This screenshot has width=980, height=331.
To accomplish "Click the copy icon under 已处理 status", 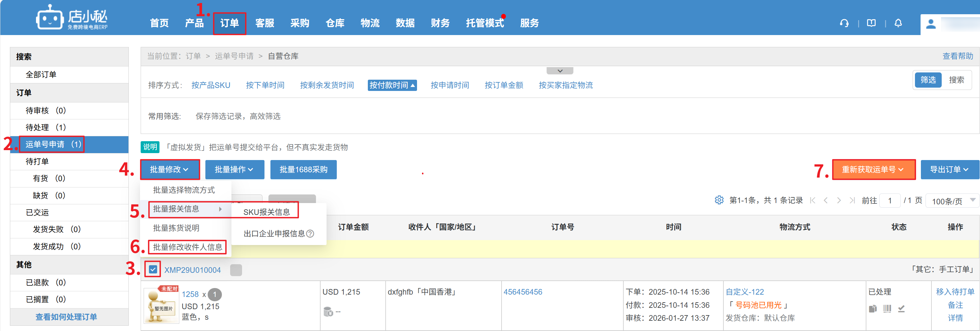I will [873, 308].
